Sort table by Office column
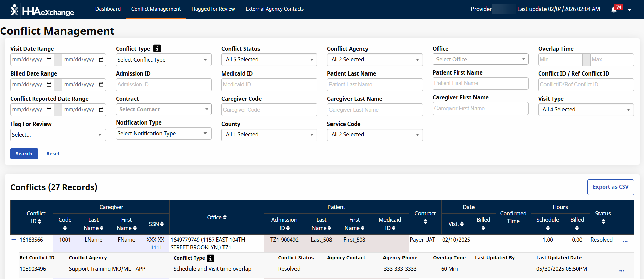644x279 pixels. [x=216, y=217]
